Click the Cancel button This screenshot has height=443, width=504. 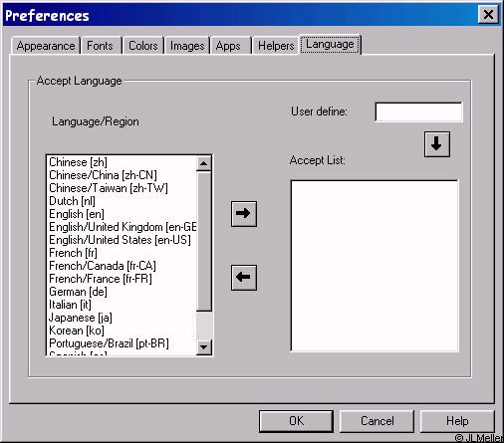378,421
